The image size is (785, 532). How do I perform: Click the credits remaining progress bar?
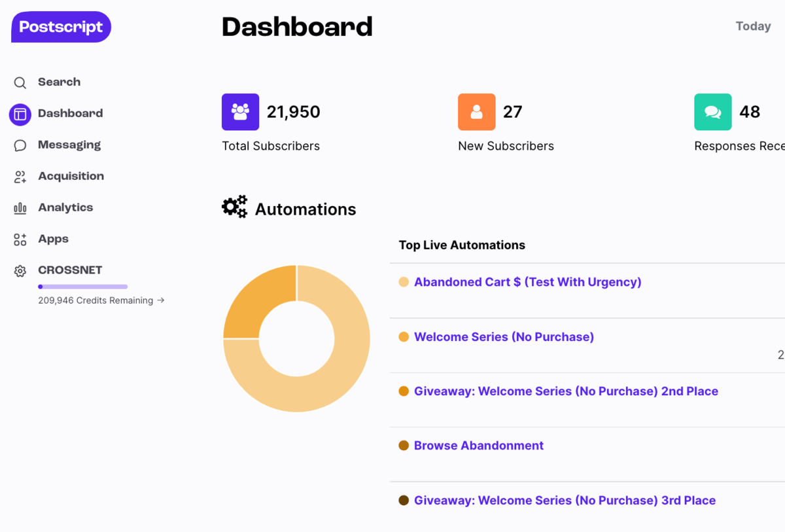[82, 287]
